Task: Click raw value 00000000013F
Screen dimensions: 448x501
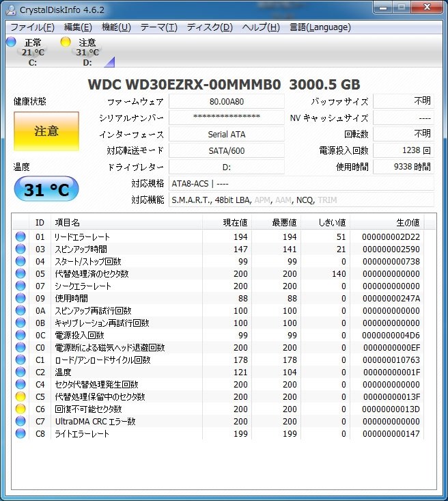Action: coord(391,397)
